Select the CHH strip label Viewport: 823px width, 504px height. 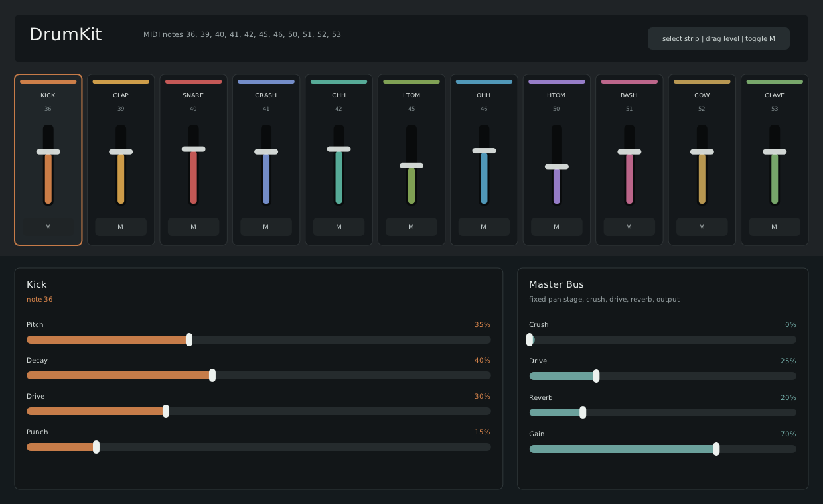click(x=338, y=95)
